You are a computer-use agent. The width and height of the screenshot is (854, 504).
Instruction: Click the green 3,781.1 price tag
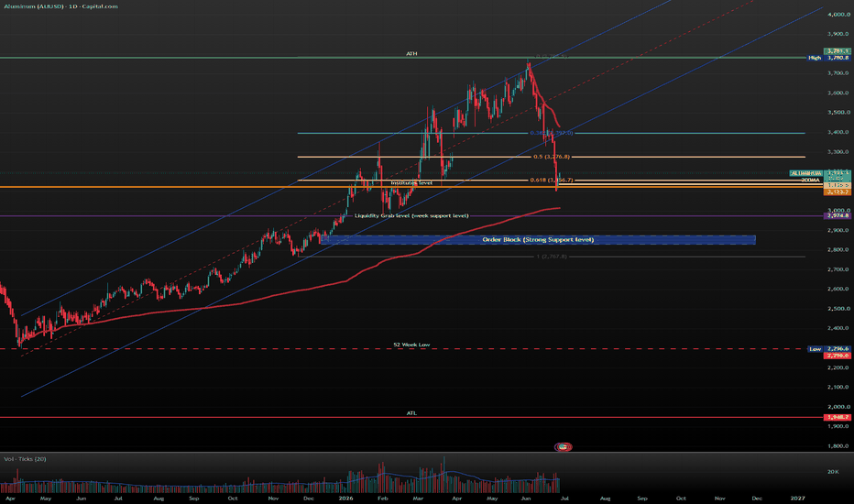click(838, 51)
